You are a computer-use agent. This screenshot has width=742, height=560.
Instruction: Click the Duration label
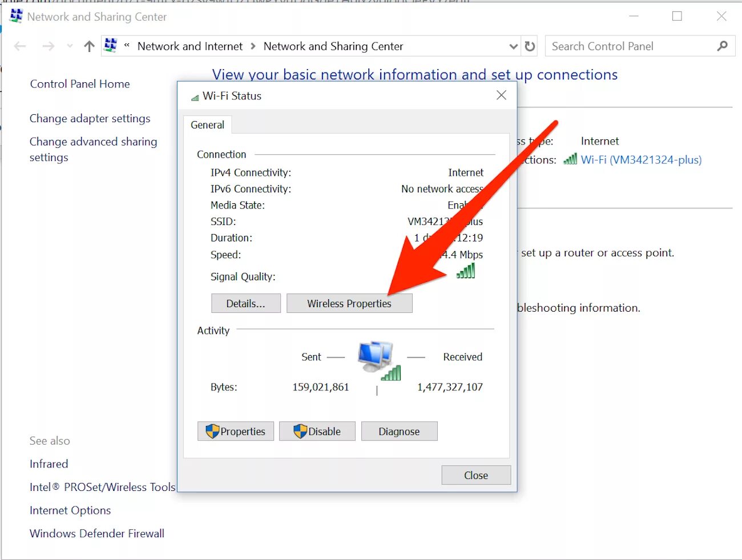point(231,238)
